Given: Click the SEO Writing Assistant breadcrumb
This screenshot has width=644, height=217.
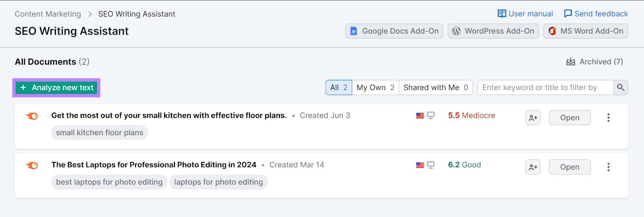Looking at the screenshot, I should [x=137, y=14].
